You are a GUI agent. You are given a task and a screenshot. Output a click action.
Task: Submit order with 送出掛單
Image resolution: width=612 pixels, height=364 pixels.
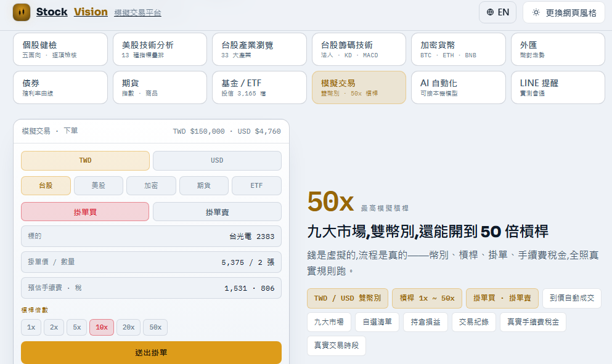coord(151,353)
